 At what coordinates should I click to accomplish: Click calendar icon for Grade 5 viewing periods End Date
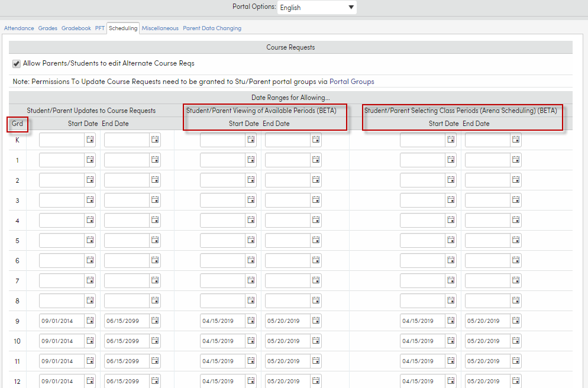[x=315, y=240]
